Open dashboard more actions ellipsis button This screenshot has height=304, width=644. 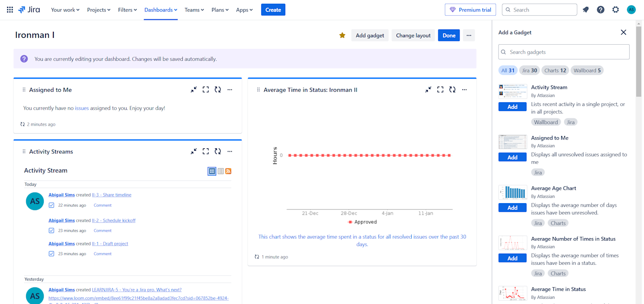tap(469, 35)
